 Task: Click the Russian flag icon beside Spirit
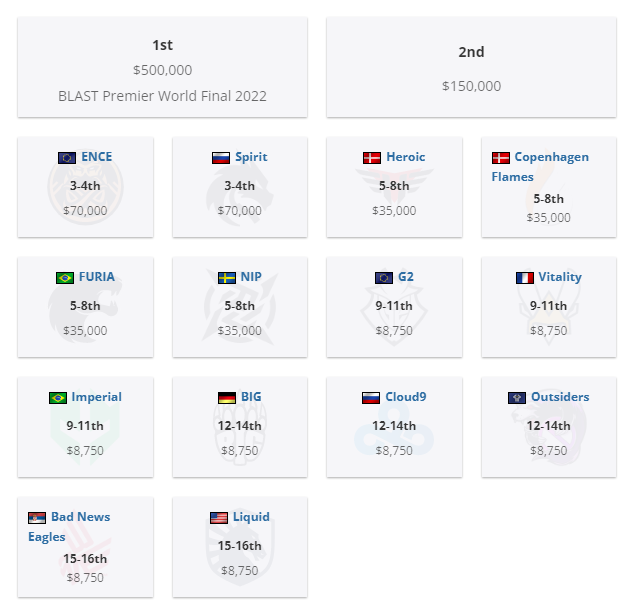click(221, 157)
